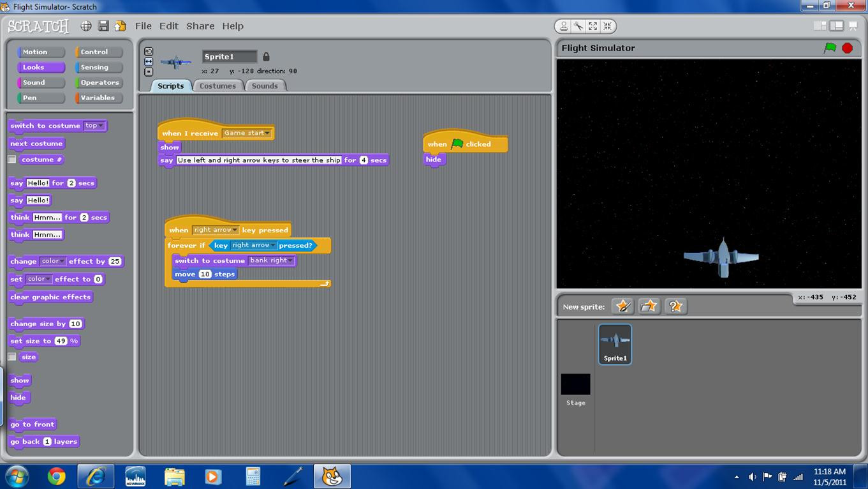Viewport: 868px width, 489px height.
Task: Click the next costume block
Action: tap(36, 144)
